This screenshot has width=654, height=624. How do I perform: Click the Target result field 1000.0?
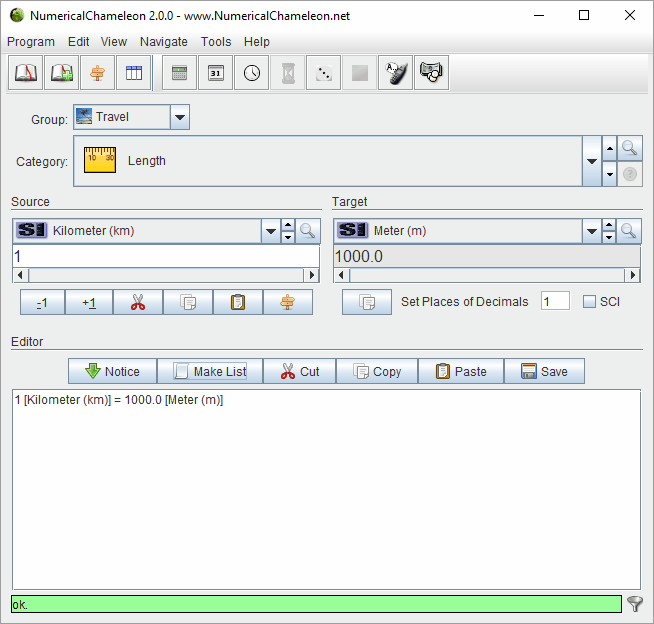tap(487, 256)
